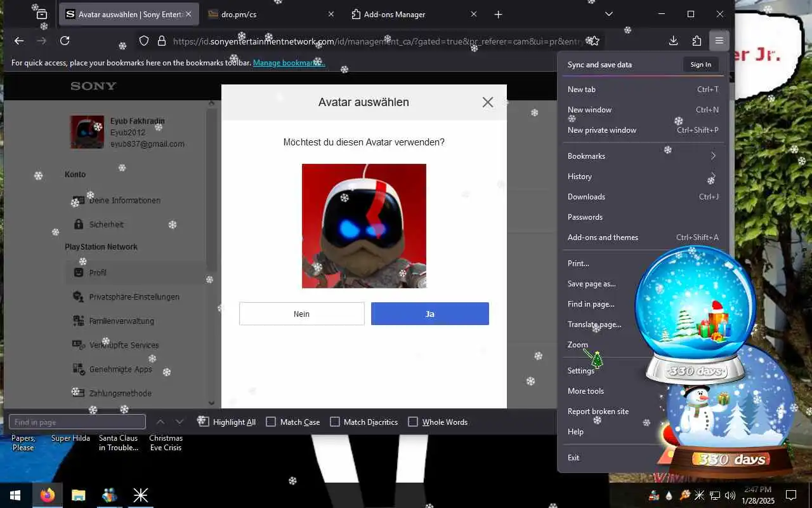Viewport: 812px width, 508px height.
Task: Click Sign In button in menu
Action: pos(700,64)
